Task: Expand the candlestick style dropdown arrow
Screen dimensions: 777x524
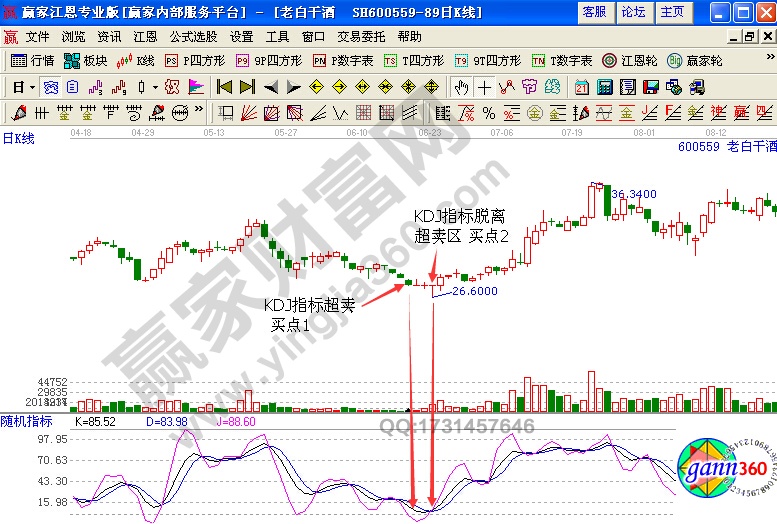Action: click(x=153, y=87)
